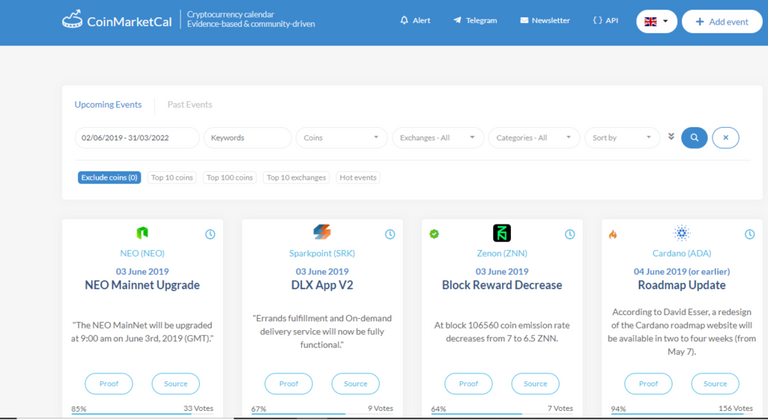Image resolution: width=768 pixels, height=420 pixels.
Task: Toggle the Top 10 coins filter
Action: [x=172, y=177]
